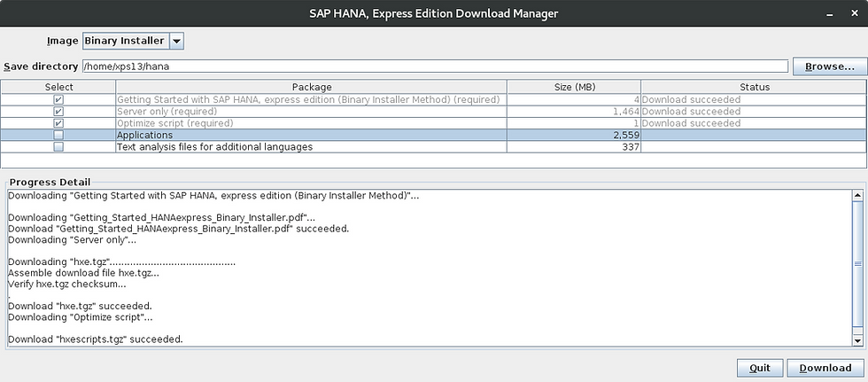Click the progress scrollbar up arrow
Image resolution: width=868 pixels, height=382 pixels.
click(857, 195)
